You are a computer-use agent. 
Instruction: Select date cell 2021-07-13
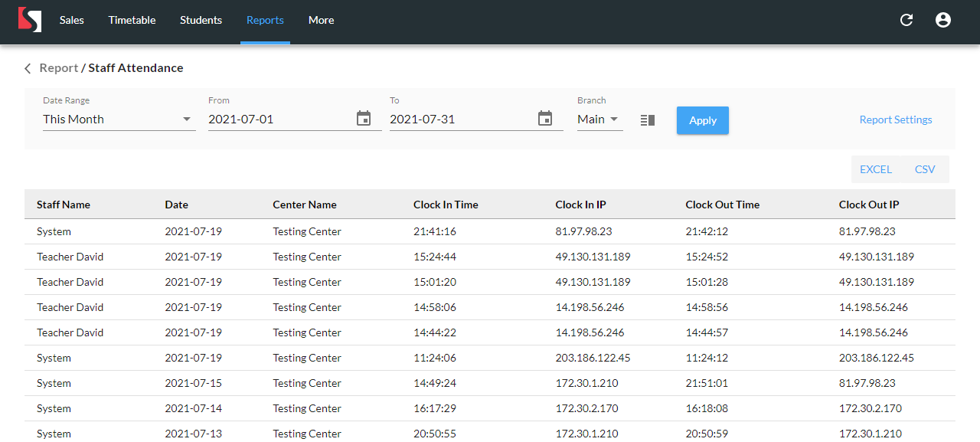pos(194,434)
